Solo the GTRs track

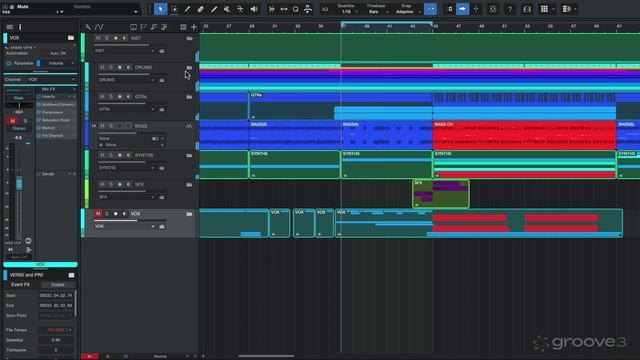tap(111, 97)
